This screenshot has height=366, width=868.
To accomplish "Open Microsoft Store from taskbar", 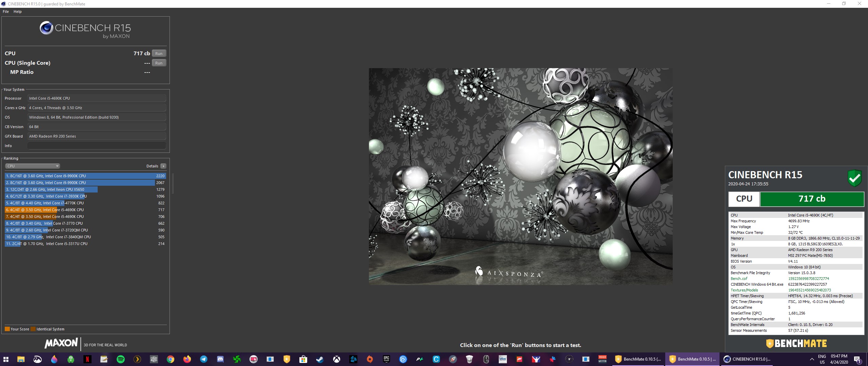I will tap(303, 359).
